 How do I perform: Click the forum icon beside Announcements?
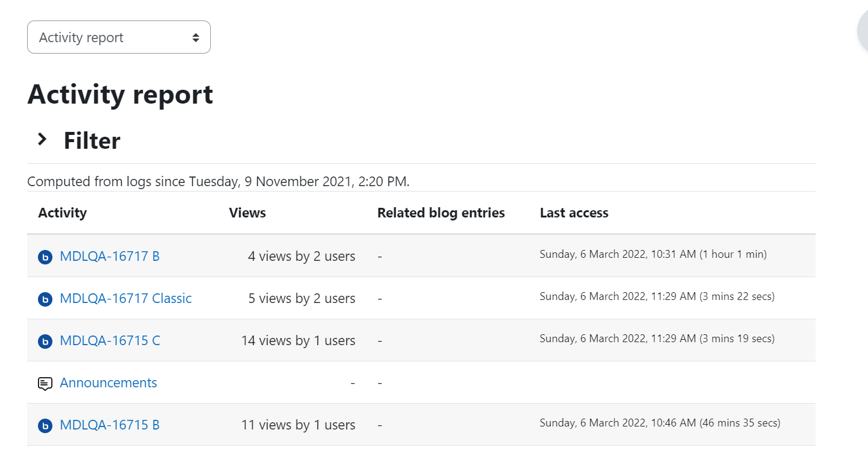point(45,384)
